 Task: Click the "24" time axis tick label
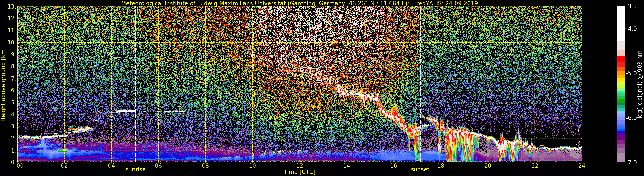pyautogui.click(x=582, y=166)
